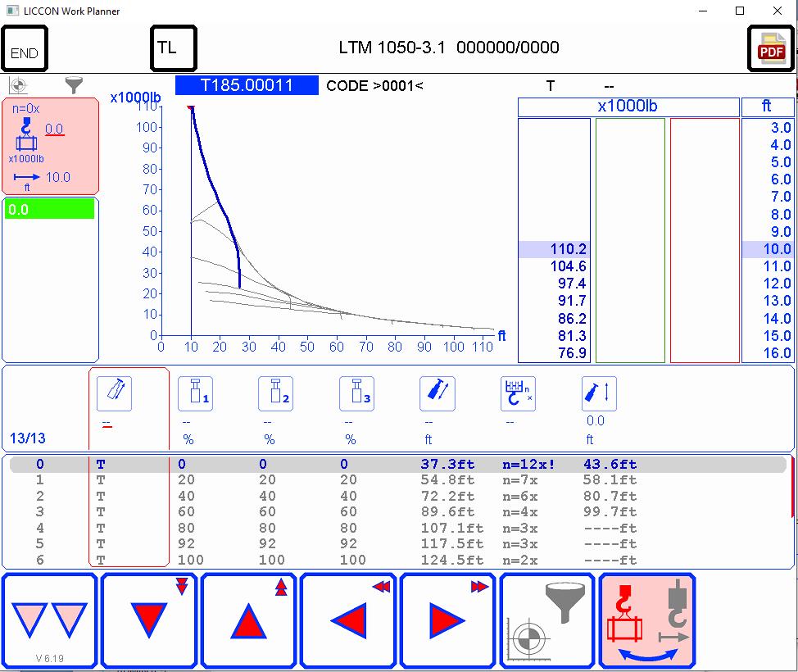Select the green 0.0 value field
798x672 pixels.
pos(49,209)
